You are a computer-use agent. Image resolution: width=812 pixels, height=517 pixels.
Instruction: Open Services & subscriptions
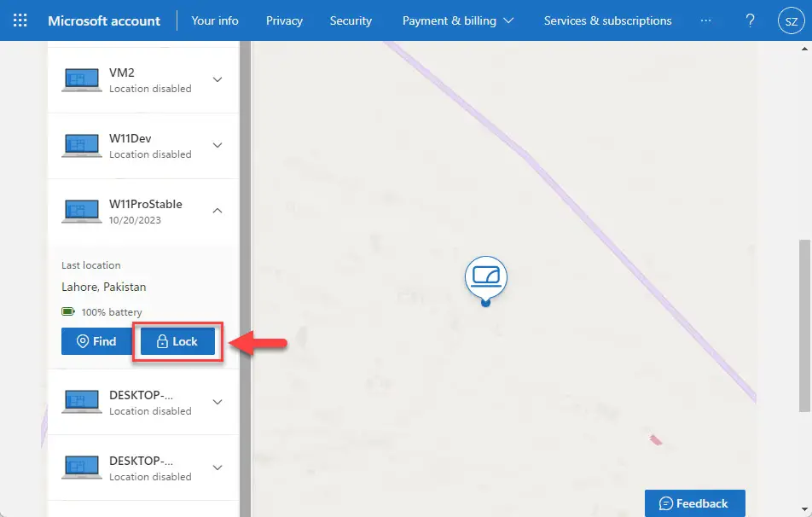pos(607,20)
